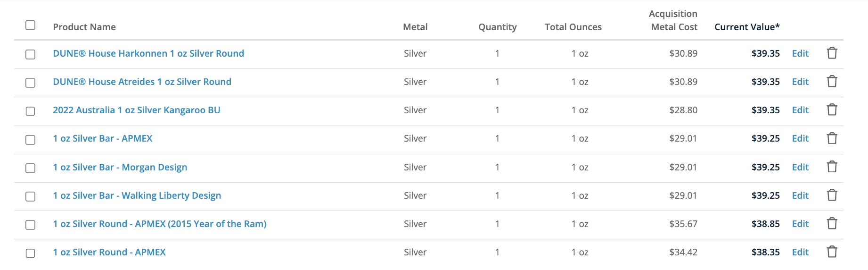Delete the DUNE House Harkonnen row via trash icon
The image size is (868, 270).
point(832,53)
